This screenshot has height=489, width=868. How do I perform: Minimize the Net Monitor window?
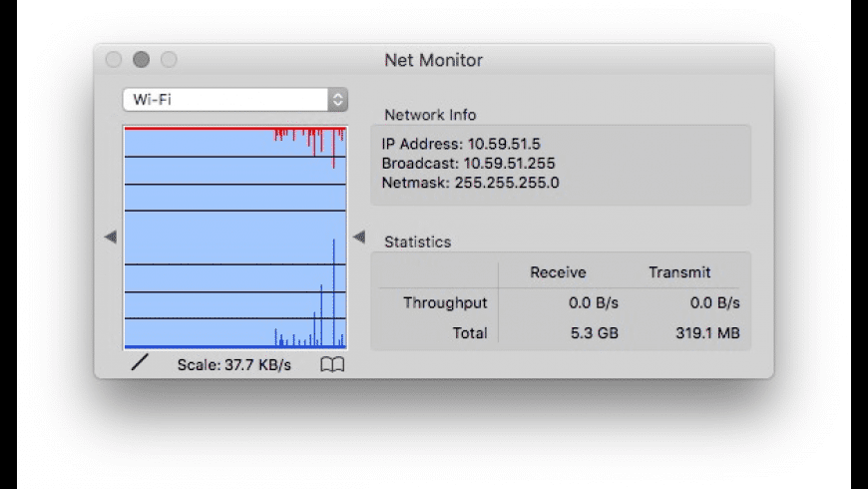coord(141,60)
